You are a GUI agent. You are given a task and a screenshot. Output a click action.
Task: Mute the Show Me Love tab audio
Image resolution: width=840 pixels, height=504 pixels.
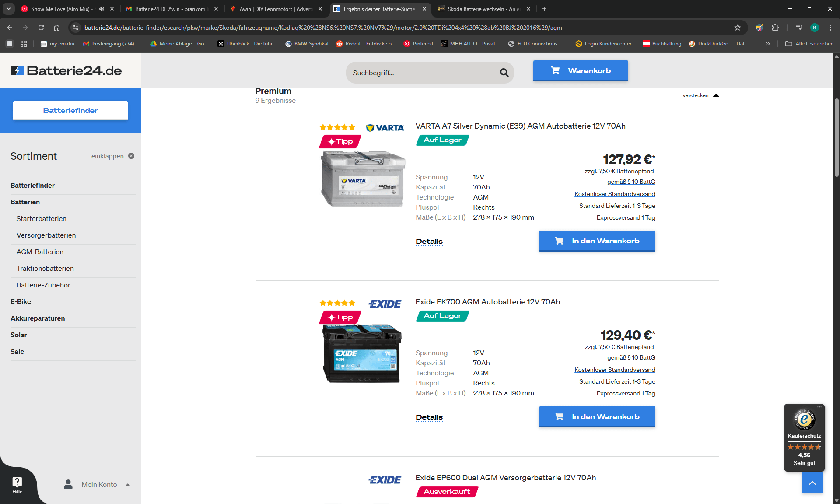point(101,9)
